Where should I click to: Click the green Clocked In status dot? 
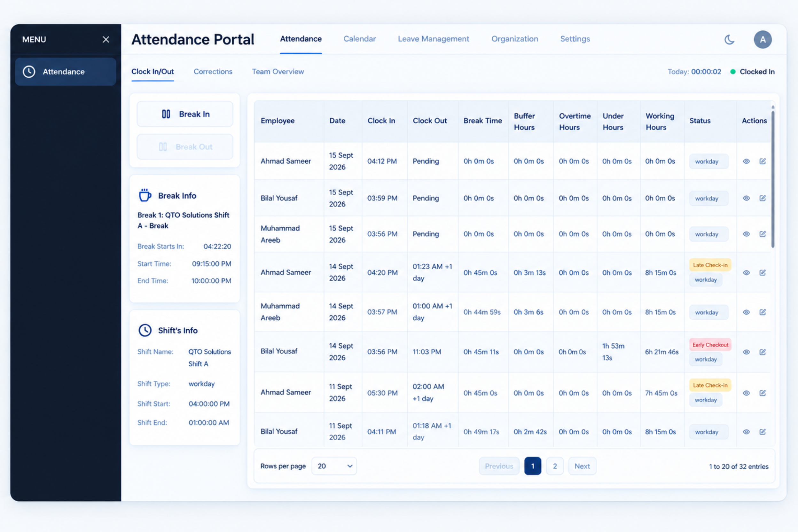tap(733, 72)
